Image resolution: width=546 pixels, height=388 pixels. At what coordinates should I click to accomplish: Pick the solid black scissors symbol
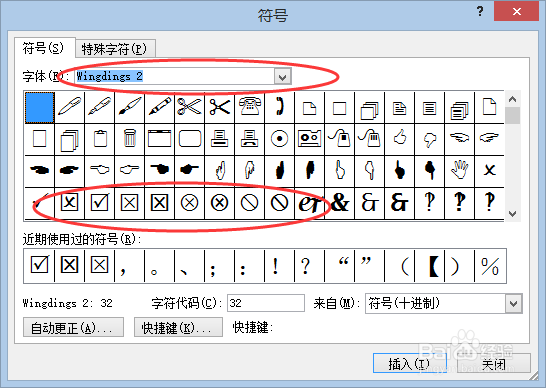point(219,107)
